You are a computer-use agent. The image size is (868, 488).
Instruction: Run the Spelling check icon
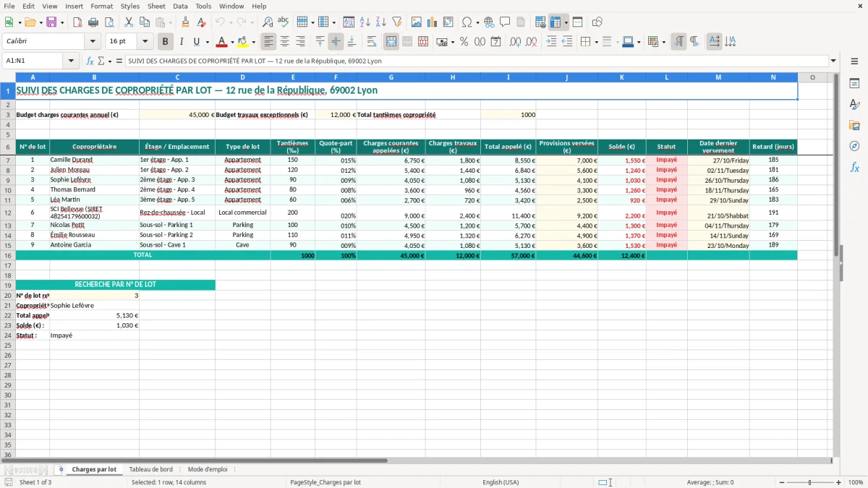(x=284, y=22)
